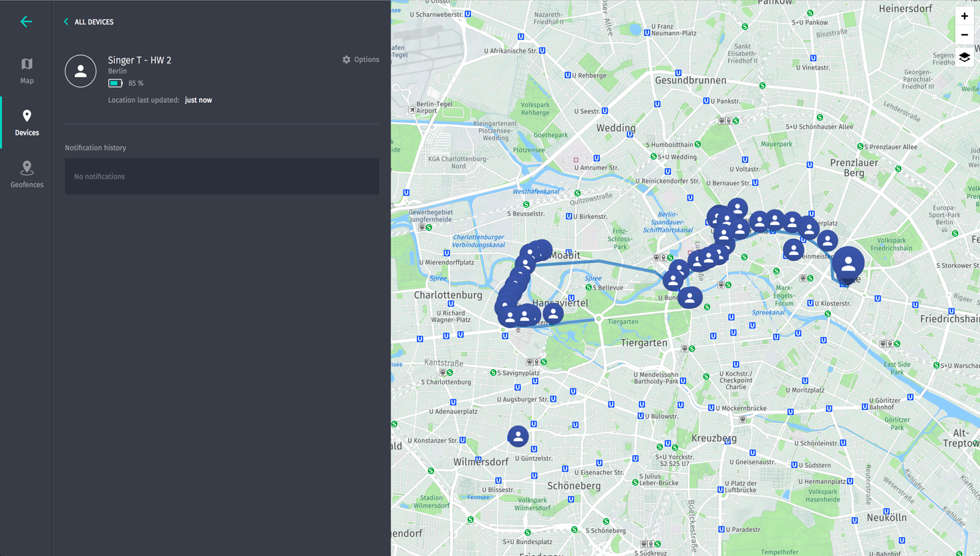Click the teal back arrow icon
This screenshot has width=980, height=556.
pos(26,21)
